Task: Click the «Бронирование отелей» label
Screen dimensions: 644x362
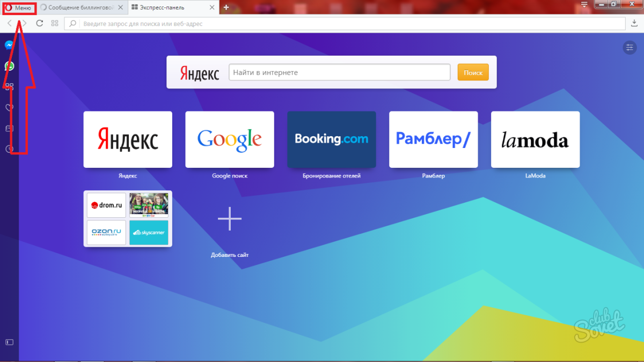Action: tap(332, 176)
